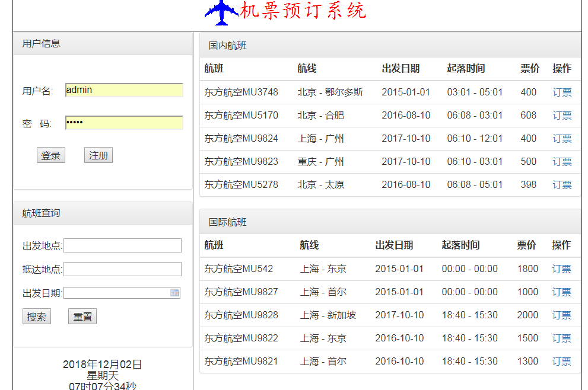
Task: Click 订票 for flight MU9828
Action: [561, 315]
